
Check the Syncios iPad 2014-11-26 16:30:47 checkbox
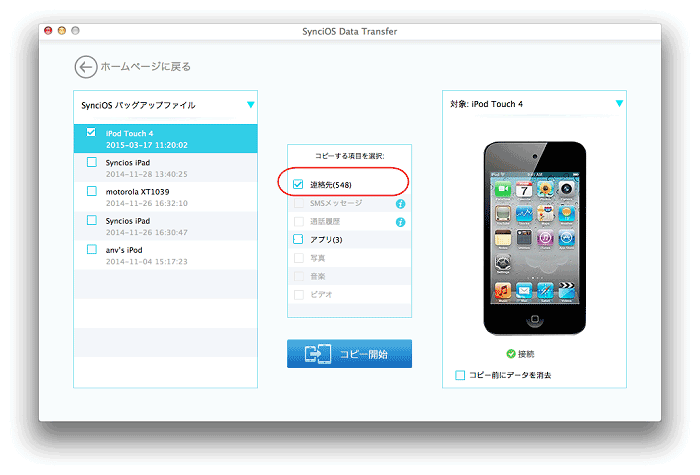pyautogui.click(x=92, y=220)
